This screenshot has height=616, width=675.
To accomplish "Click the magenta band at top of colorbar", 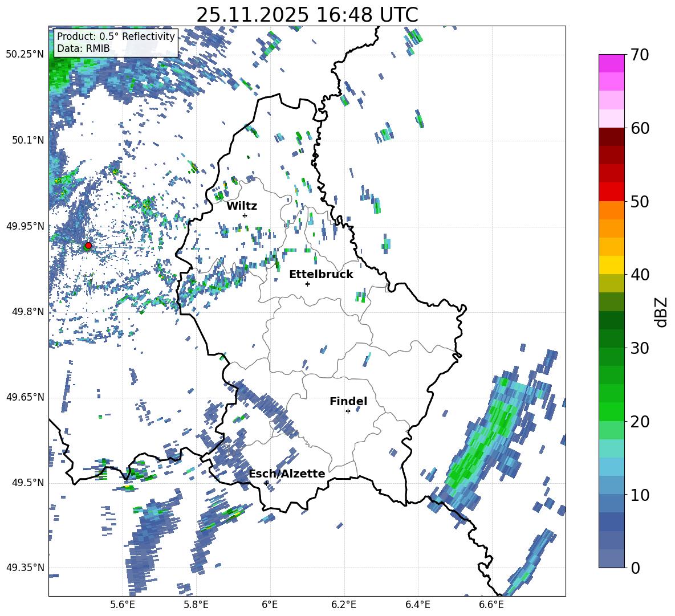I will click(x=611, y=63).
